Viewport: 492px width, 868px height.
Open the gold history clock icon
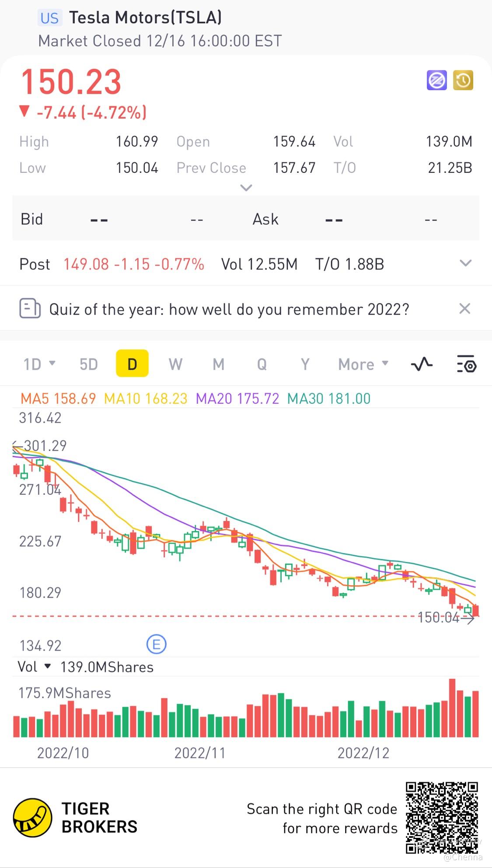[463, 80]
